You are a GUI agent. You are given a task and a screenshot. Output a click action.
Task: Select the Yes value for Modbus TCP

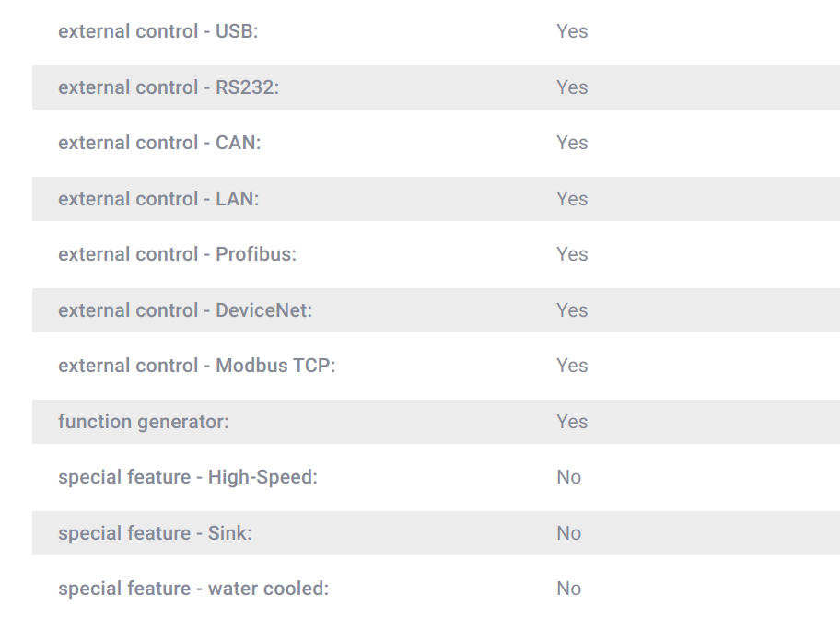tap(572, 366)
